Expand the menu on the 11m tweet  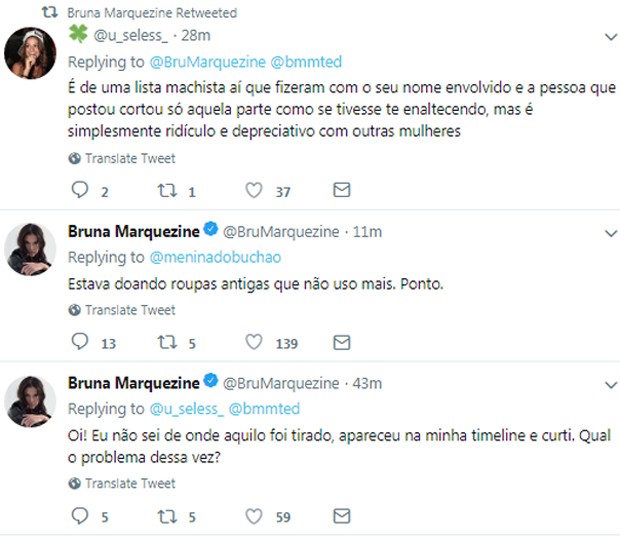(x=611, y=233)
